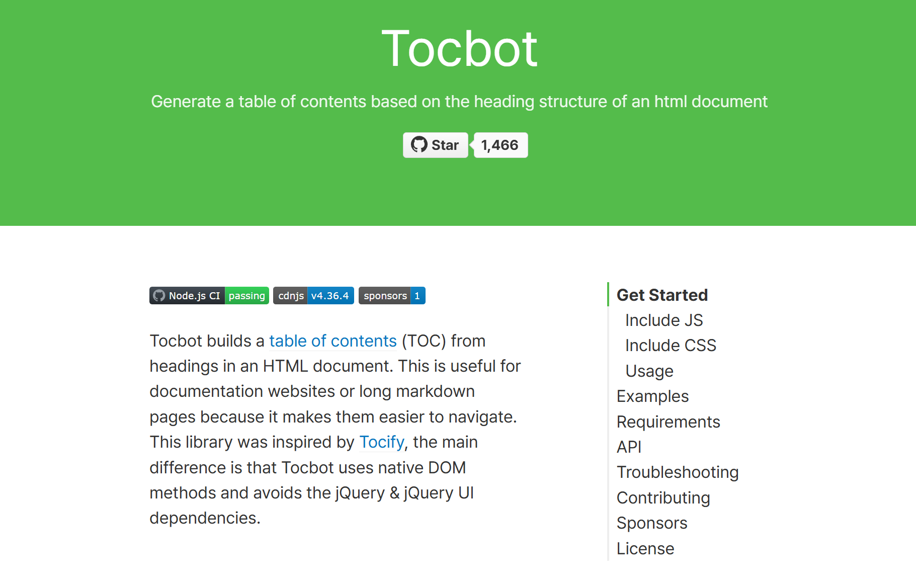Open the cdnjs v4.36.4 badge
The image size is (916, 588).
click(313, 296)
